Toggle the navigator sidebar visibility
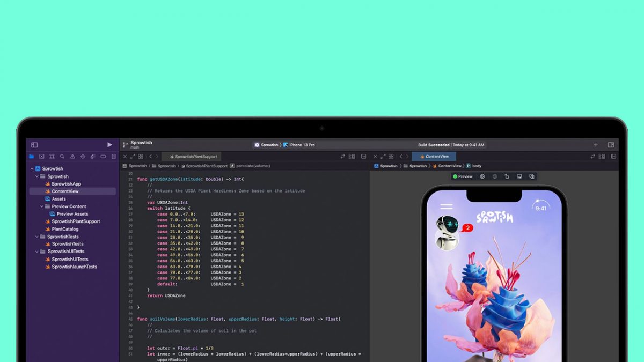 (x=34, y=144)
